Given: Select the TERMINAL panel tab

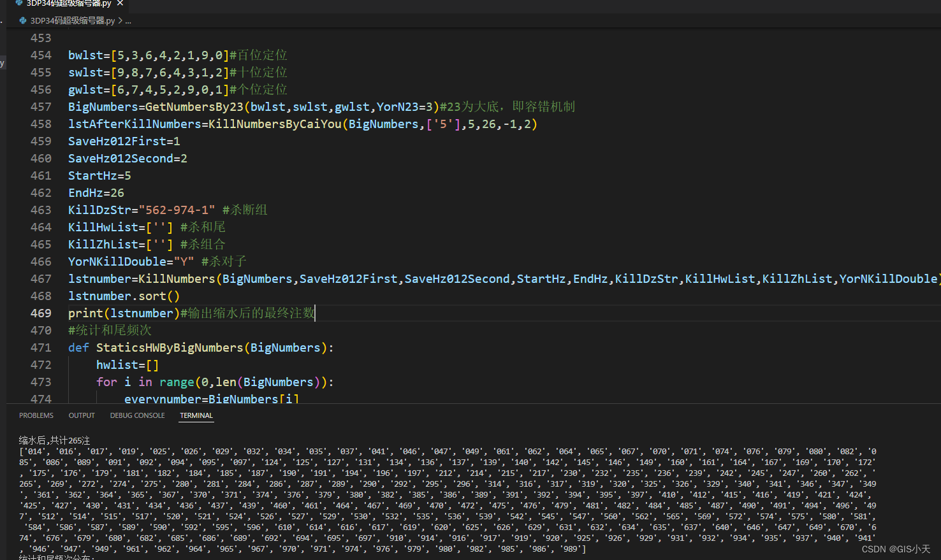Looking at the screenshot, I should [x=196, y=415].
